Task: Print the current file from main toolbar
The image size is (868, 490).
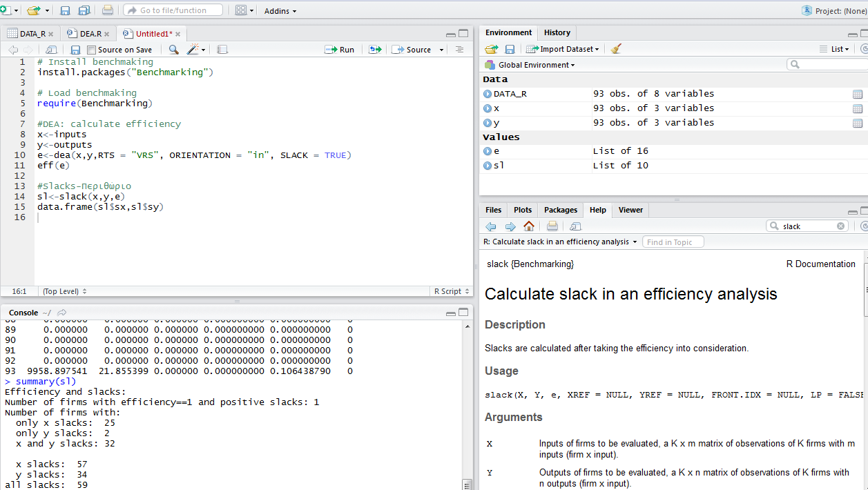Action: [x=107, y=10]
